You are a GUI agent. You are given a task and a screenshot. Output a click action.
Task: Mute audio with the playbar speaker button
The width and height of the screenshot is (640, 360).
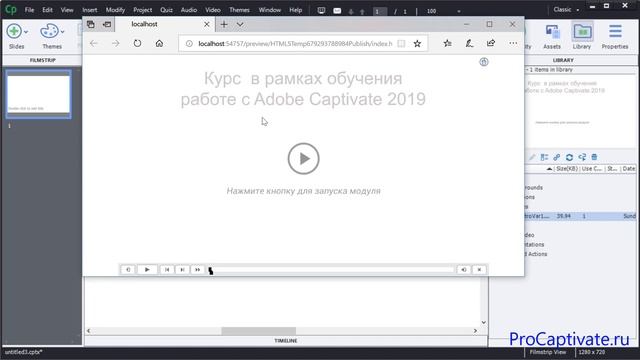[464, 269]
